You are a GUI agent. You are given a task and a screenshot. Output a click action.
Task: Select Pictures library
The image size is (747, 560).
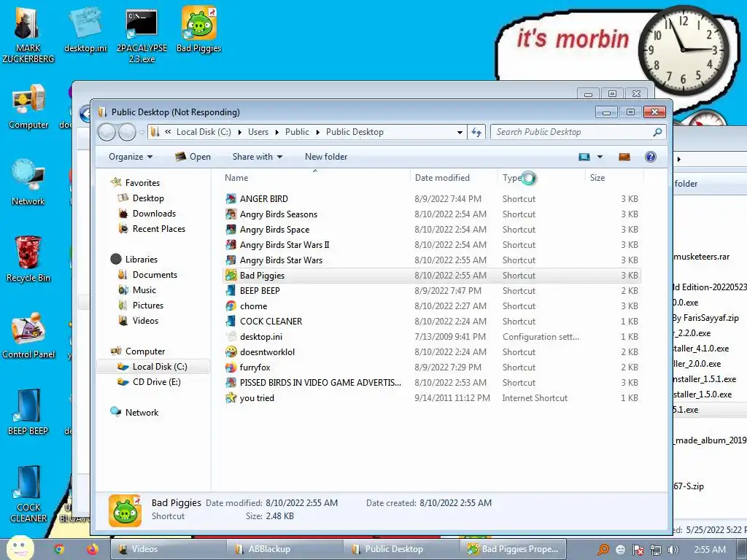pos(147,306)
